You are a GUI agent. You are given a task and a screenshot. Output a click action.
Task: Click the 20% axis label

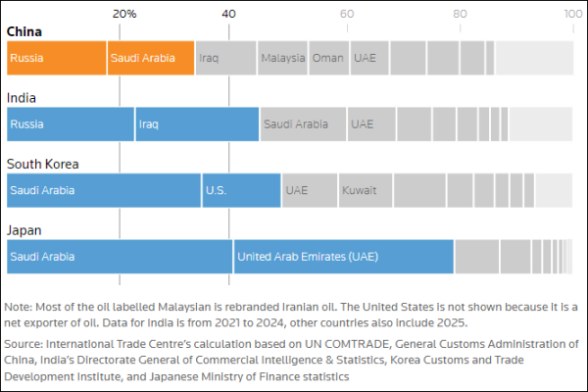point(124,14)
